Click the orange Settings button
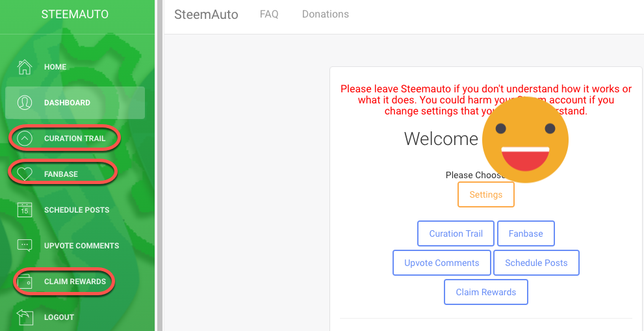The width and height of the screenshot is (644, 331). pos(486,194)
